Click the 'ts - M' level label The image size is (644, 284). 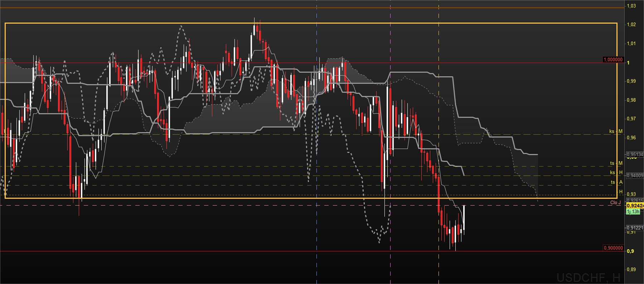coord(616,163)
